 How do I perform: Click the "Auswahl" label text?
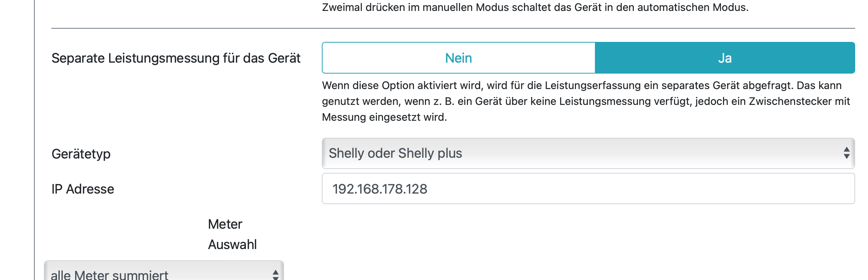pyautogui.click(x=232, y=245)
